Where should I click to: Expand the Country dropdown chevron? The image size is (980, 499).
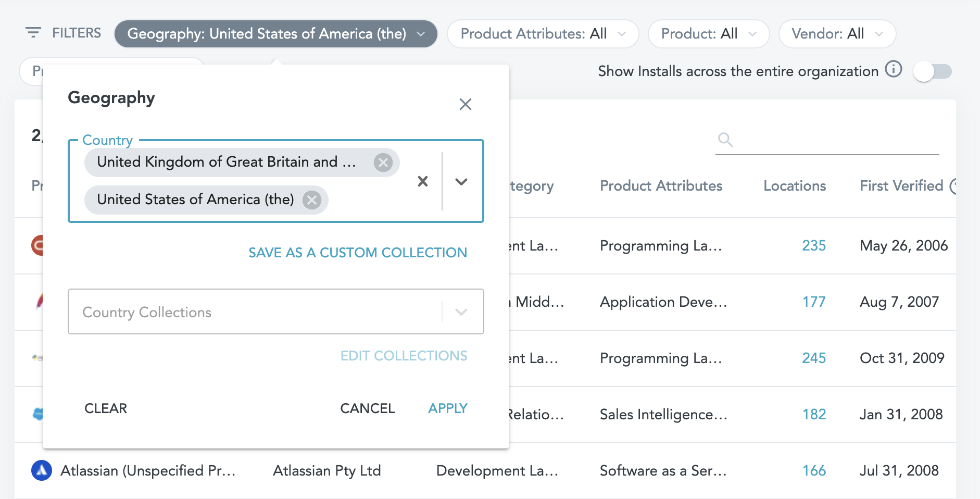coord(461,181)
